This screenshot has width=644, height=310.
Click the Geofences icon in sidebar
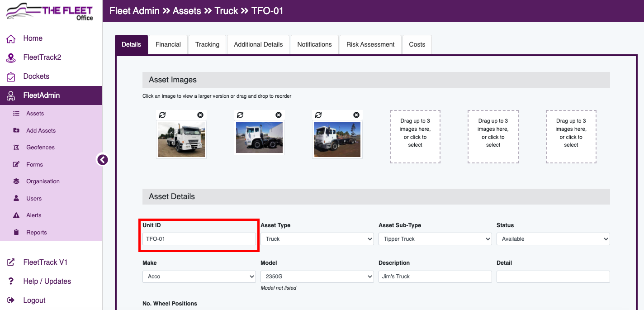tap(16, 148)
